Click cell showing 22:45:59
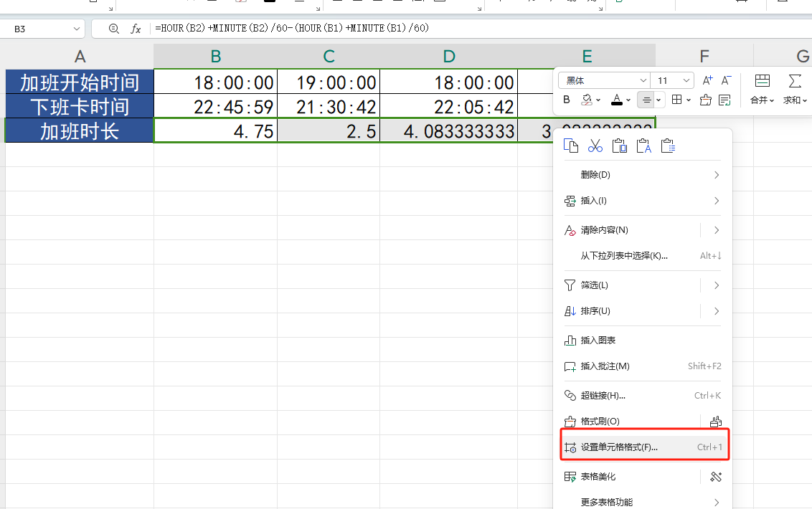The image size is (812, 509). pyautogui.click(x=215, y=106)
